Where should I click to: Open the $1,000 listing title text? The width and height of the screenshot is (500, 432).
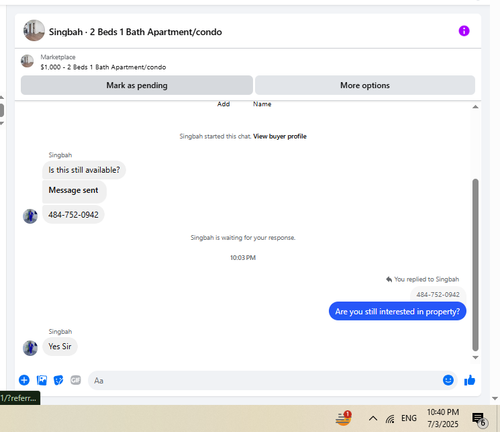coord(103,67)
